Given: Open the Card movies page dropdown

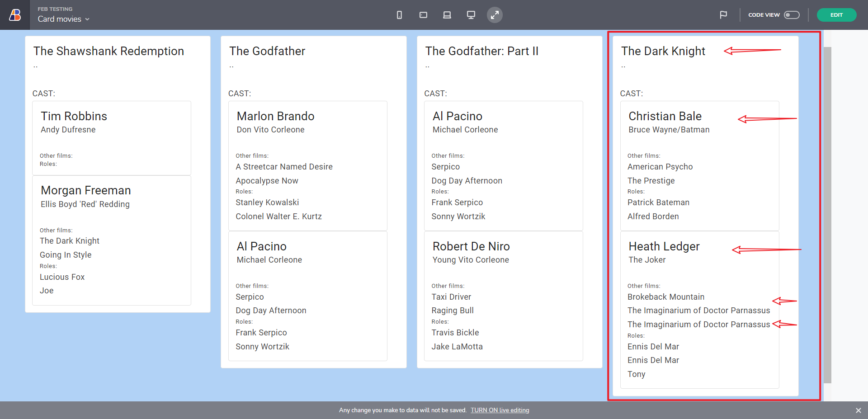Looking at the screenshot, I should [64, 19].
